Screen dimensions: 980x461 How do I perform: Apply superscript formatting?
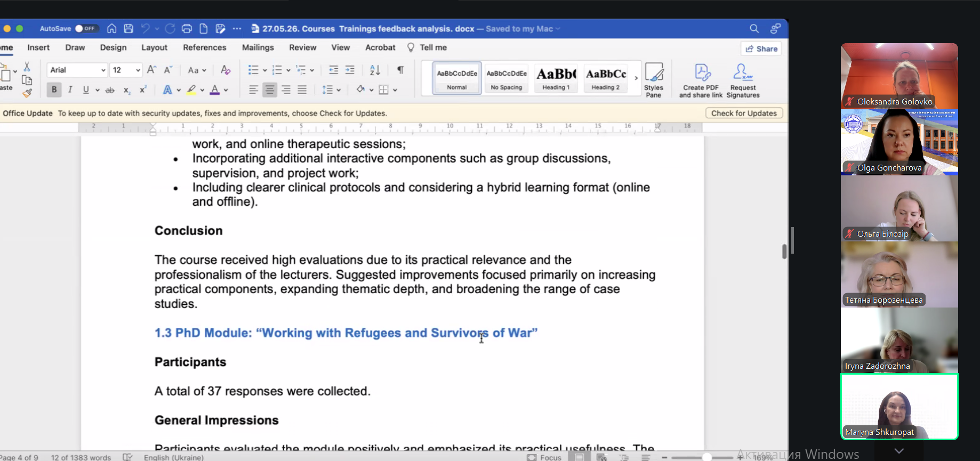click(x=143, y=90)
